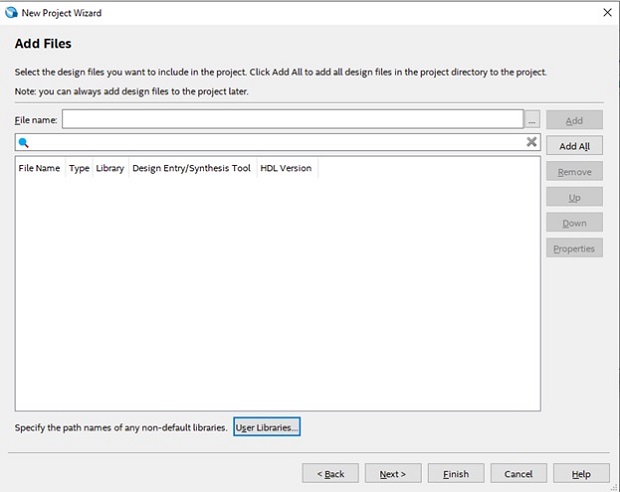Click the magnifier search icon
This screenshot has width=620, height=492.
(24, 143)
